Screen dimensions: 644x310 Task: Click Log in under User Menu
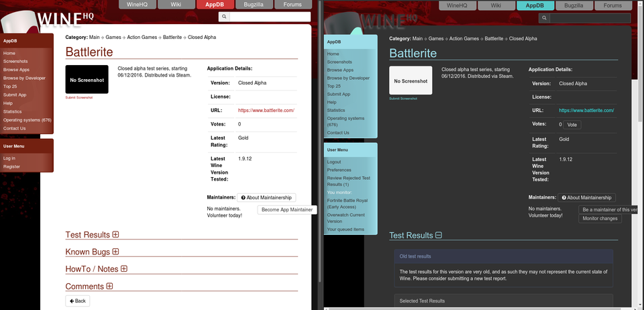point(9,158)
